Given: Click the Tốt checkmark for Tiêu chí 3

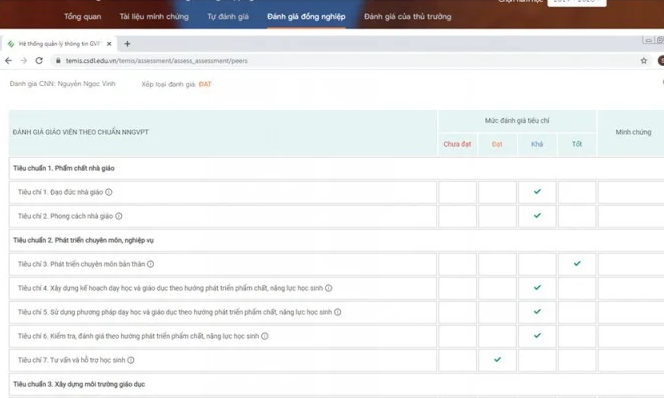Looking at the screenshot, I should click(x=577, y=263).
